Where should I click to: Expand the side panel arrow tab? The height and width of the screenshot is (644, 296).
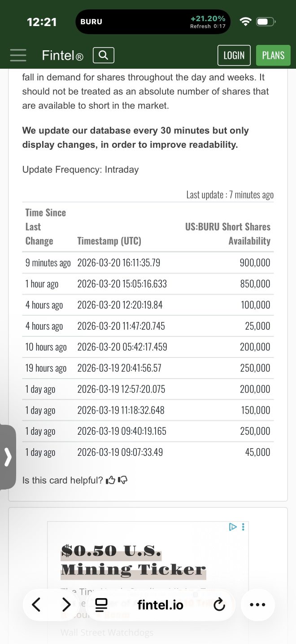pyautogui.click(x=8, y=457)
